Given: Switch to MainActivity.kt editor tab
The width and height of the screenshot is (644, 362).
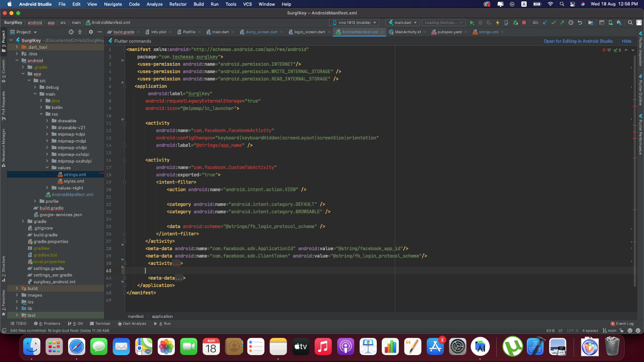Looking at the screenshot, I should 408,32.
